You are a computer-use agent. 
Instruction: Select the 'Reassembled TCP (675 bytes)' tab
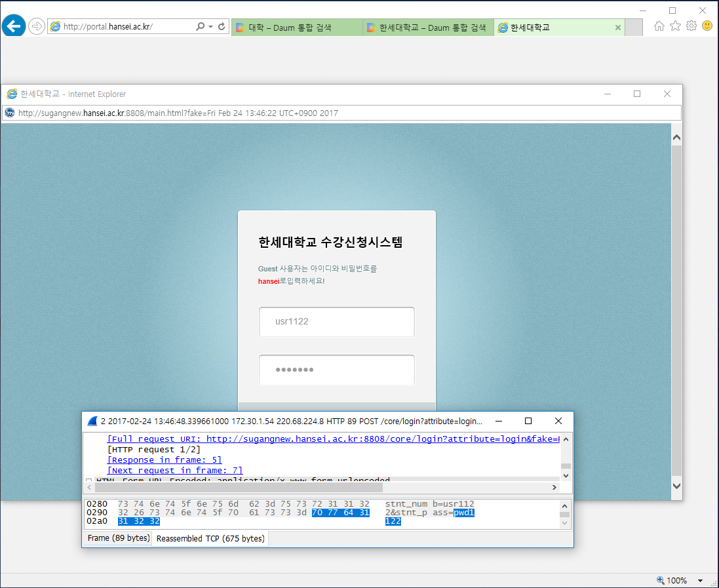point(210,538)
